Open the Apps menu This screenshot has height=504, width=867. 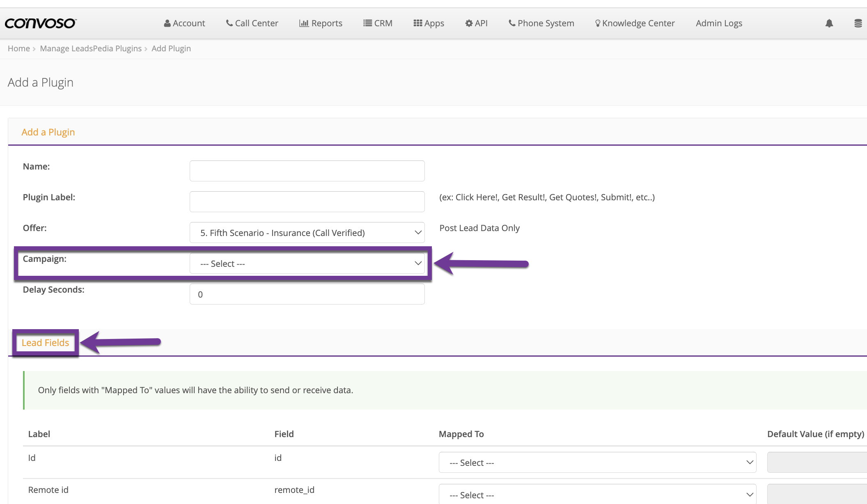tap(429, 23)
